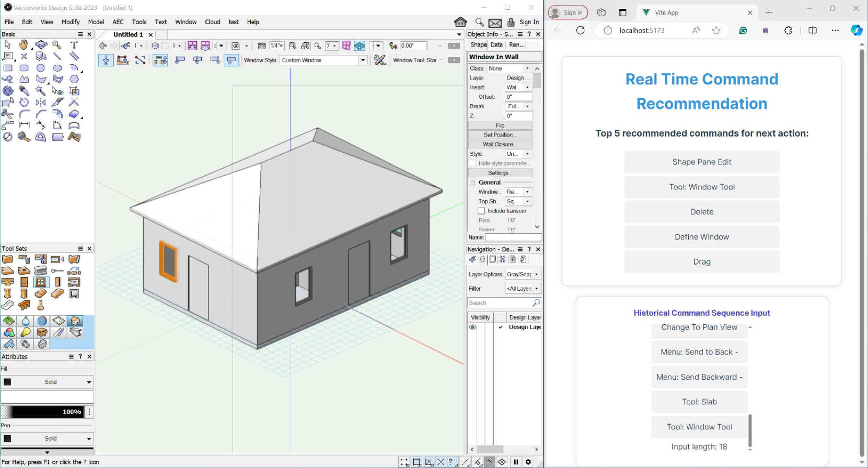868x468 pixels.
Task: Activate the Window tool in Tool Sets
Action: point(41,282)
